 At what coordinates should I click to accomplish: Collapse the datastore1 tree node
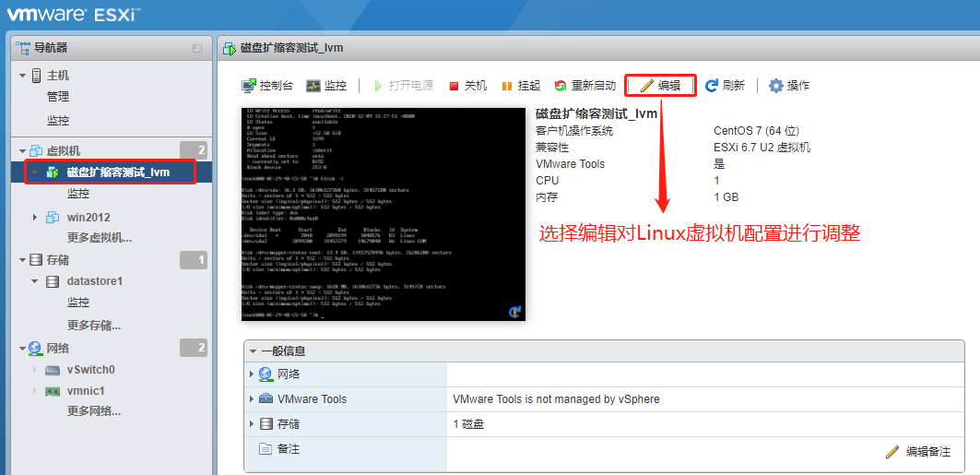coord(36,281)
